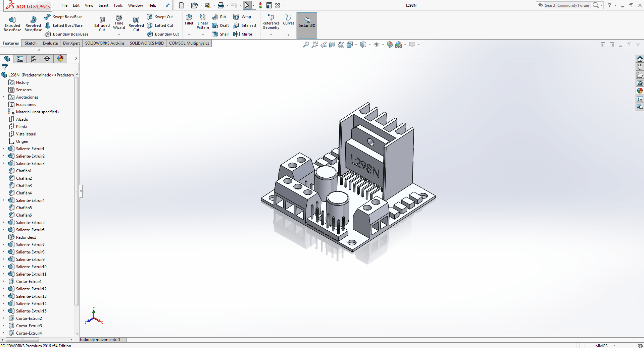Click the Section View icon
Screen dimensions: 644x348
coord(332,45)
